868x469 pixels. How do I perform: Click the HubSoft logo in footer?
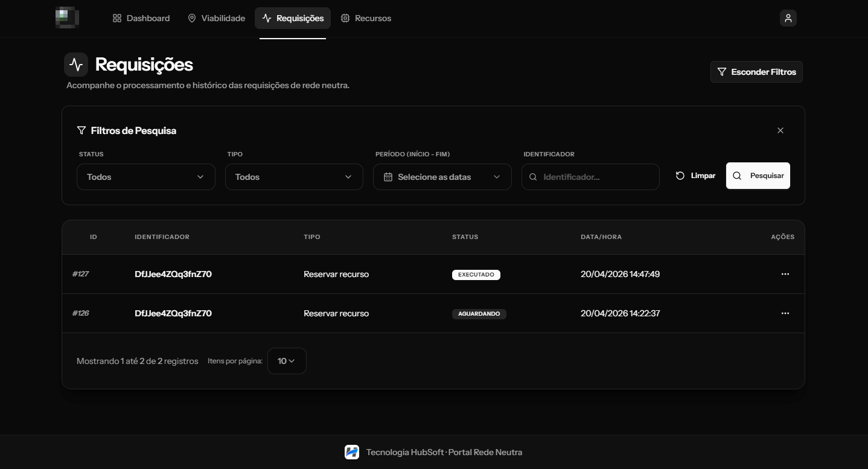[x=352, y=452]
